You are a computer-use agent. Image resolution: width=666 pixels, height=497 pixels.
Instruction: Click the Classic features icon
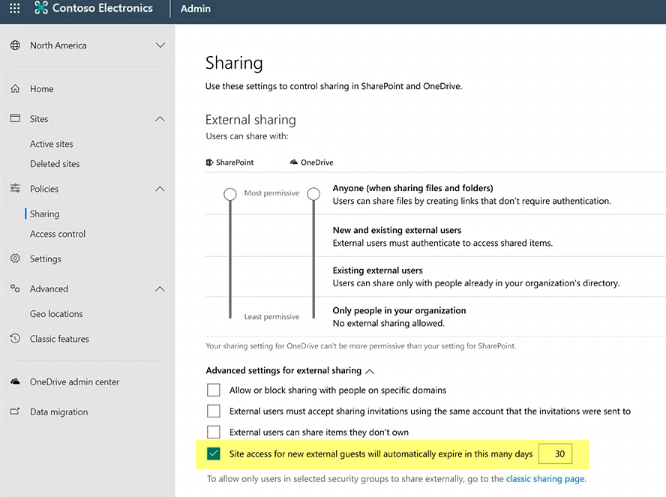click(x=15, y=339)
